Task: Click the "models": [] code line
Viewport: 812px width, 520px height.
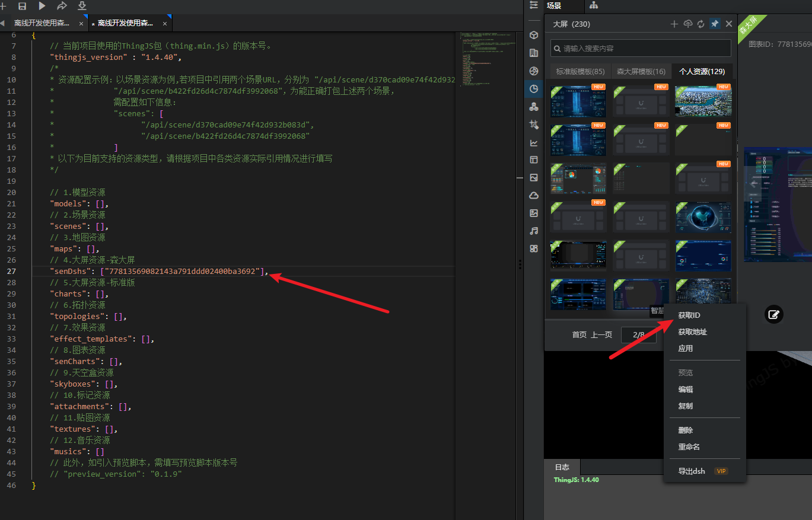Action: click(79, 204)
